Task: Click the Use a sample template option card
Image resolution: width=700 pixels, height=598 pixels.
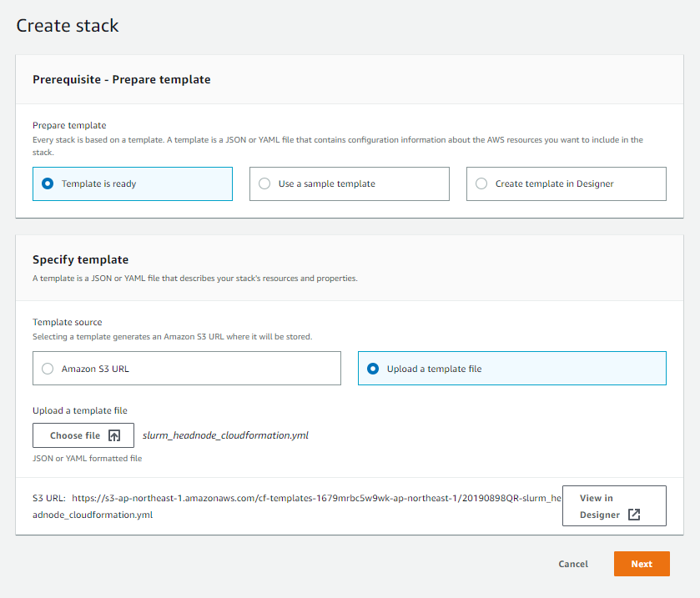Action: (349, 183)
